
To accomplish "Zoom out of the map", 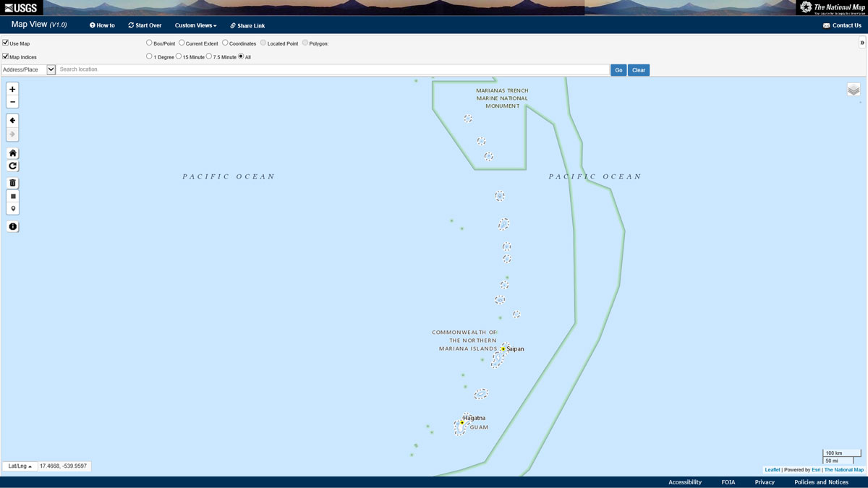I will pyautogui.click(x=12, y=102).
